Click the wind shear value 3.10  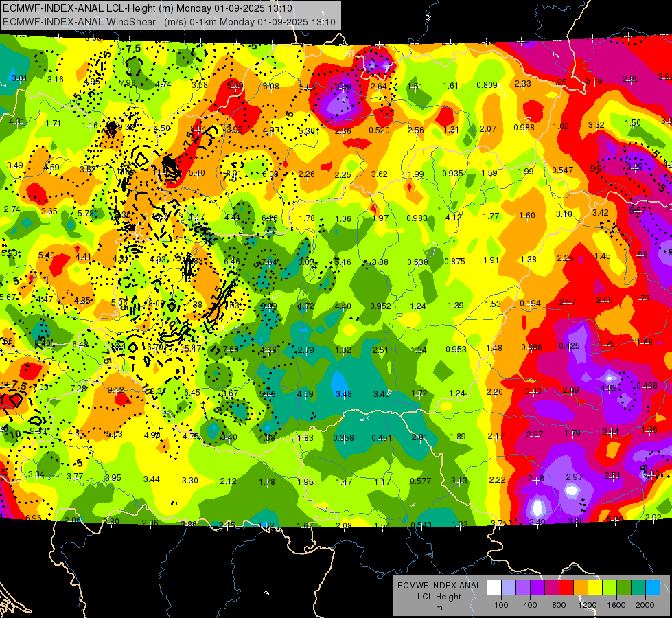(x=564, y=214)
